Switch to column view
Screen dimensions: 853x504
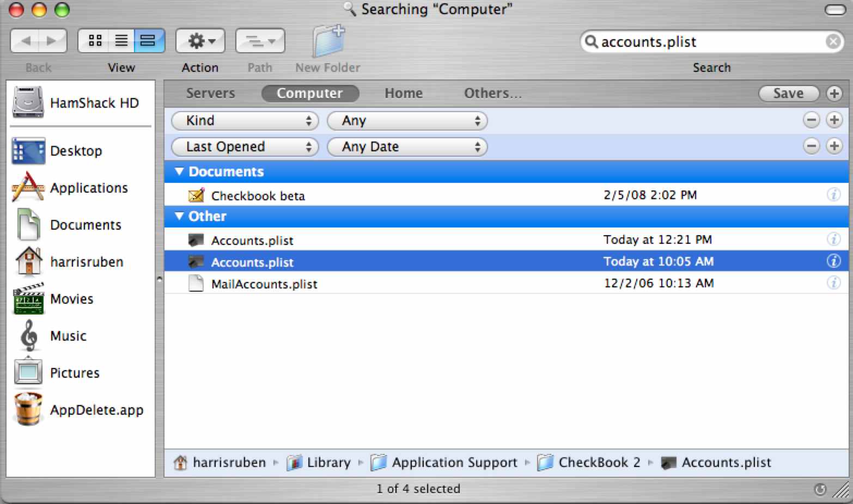149,41
